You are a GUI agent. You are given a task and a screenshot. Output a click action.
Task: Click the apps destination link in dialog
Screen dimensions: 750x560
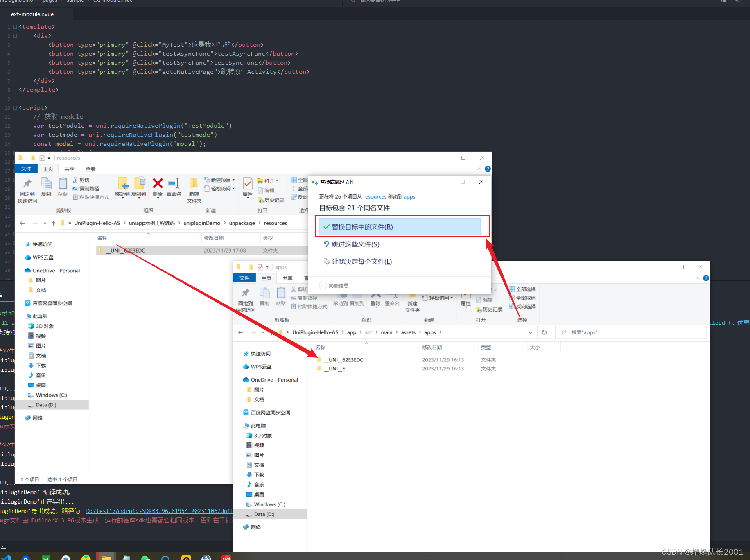pos(409,197)
